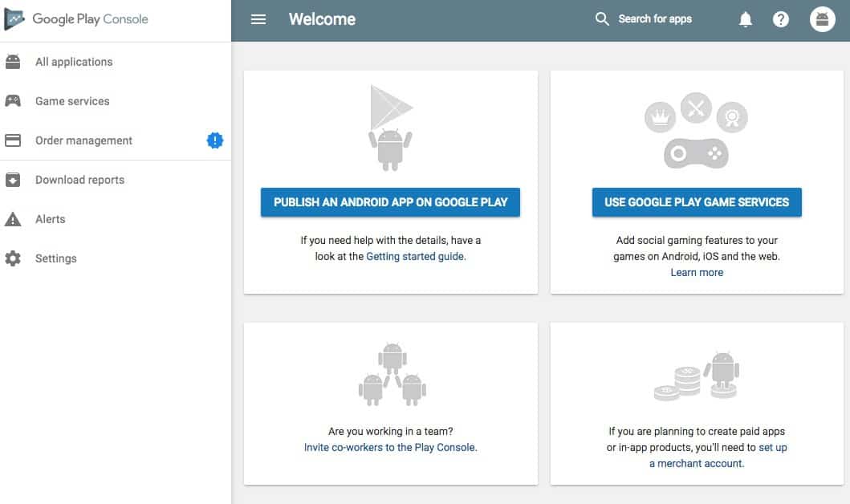Focus the Search for apps field

(655, 19)
